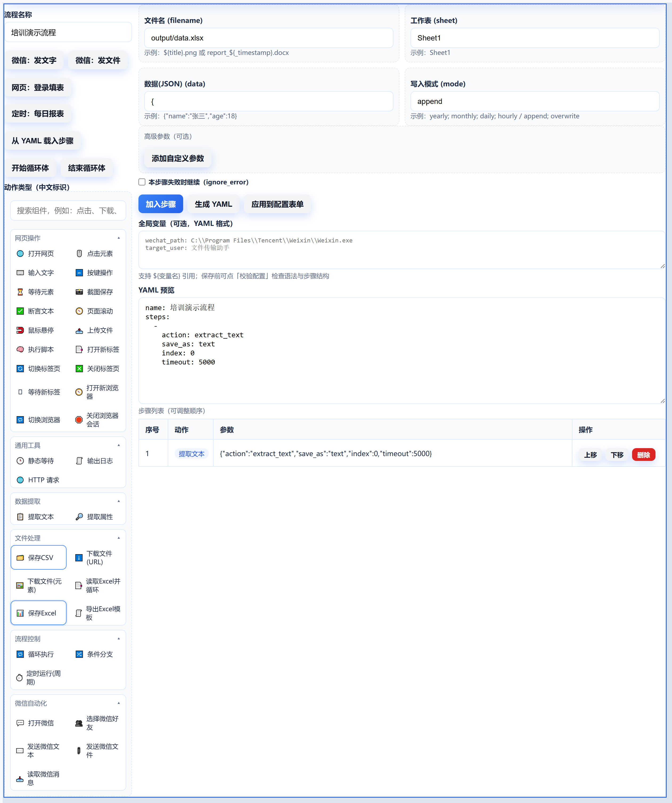672x803 pixels.
Task: Select the 定时运行(周期) stopwatch icon
Action: coord(19,678)
